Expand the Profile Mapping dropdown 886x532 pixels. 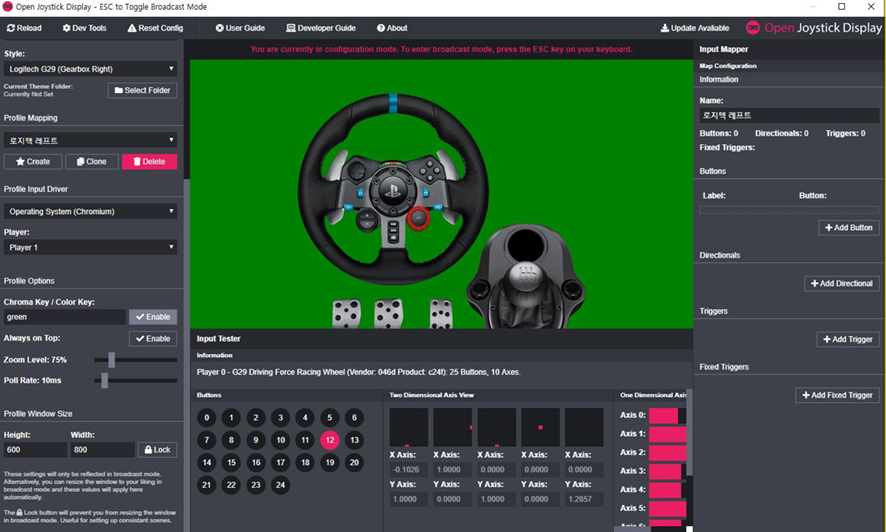(90, 140)
